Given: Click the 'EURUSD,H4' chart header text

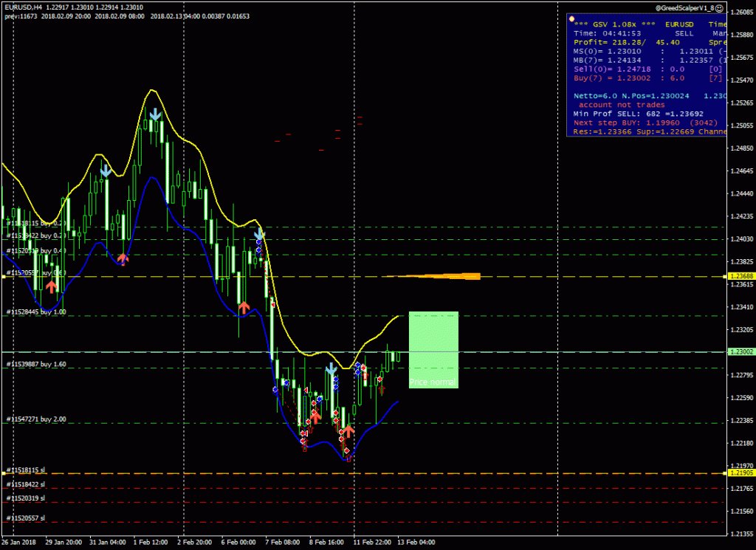Looking at the screenshot, I should click(23, 7).
